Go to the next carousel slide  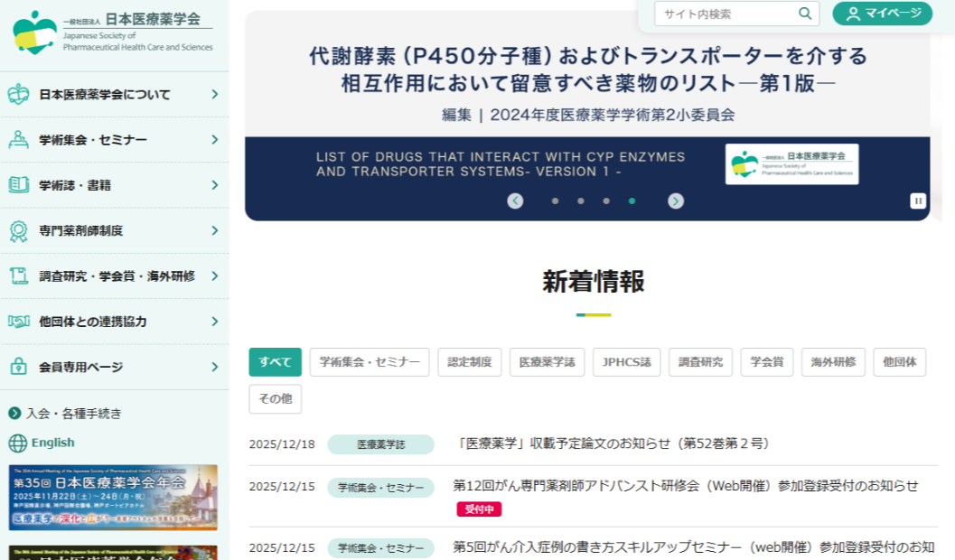click(x=676, y=201)
